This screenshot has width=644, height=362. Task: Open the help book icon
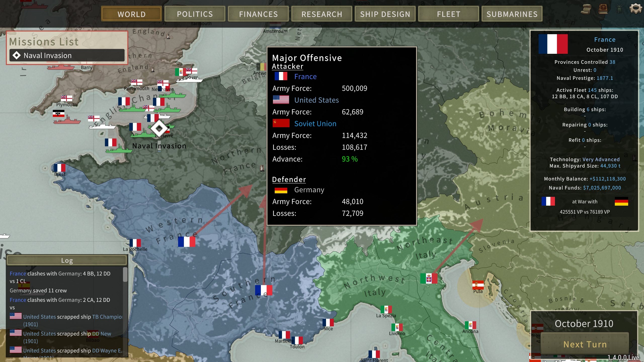[x=603, y=9]
